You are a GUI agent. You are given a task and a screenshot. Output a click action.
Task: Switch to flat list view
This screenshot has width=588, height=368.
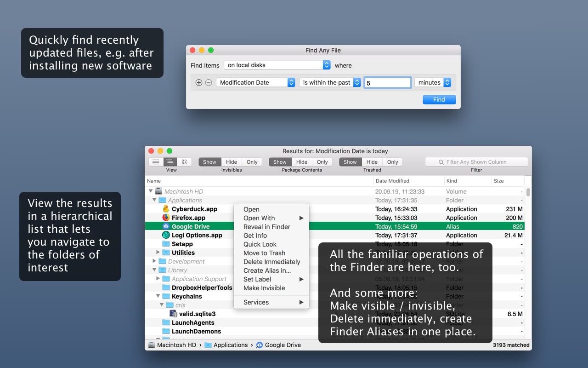[156, 162]
